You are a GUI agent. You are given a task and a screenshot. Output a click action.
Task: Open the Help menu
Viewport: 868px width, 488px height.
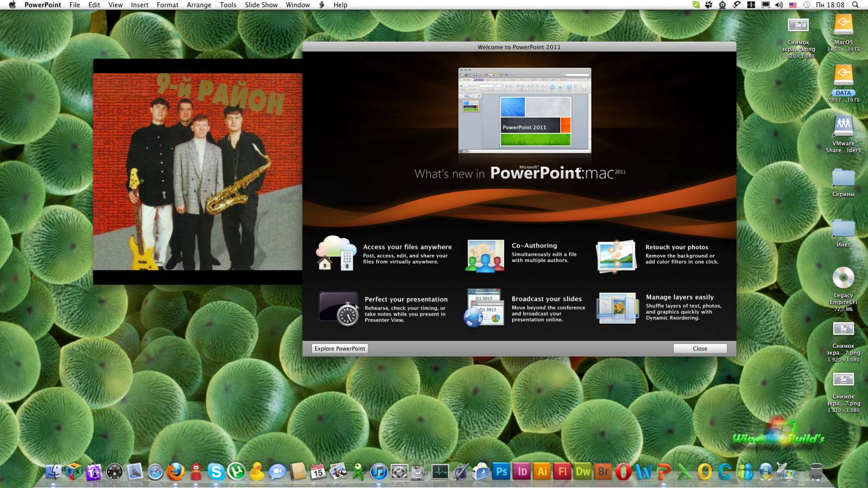point(340,5)
